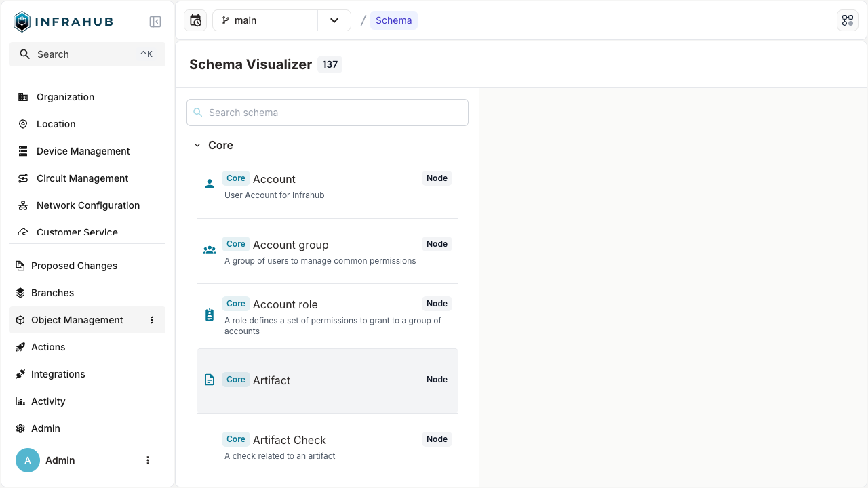Viewport: 868px width, 488px height.
Task: Click the Schema breadcrumb link
Action: tap(393, 20)
